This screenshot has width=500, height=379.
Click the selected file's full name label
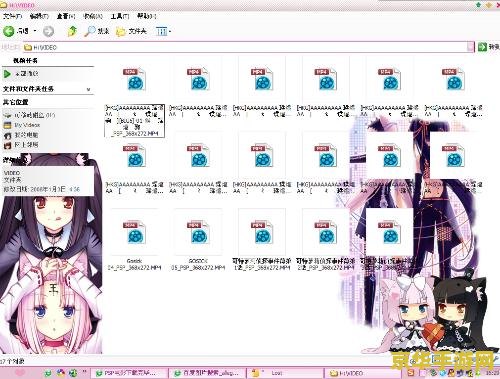tap(134, 120)
